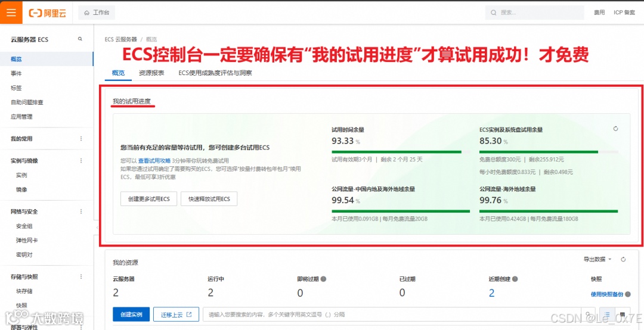Click the resource search magnifier button

pyautogui.click(x=587, y=315)
